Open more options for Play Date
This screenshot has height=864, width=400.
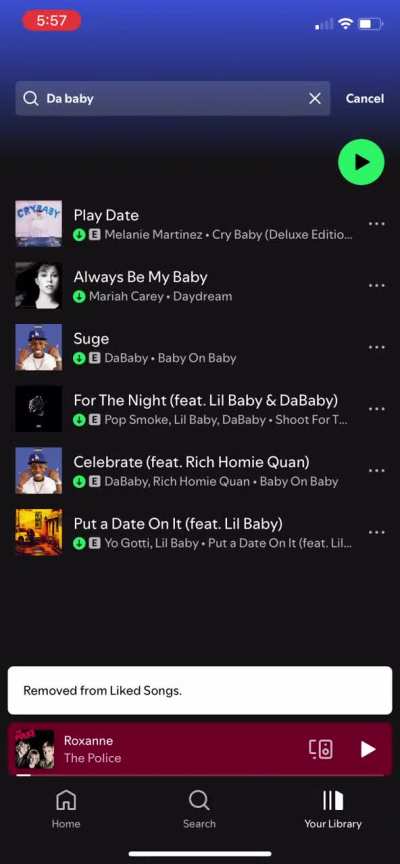(376, 224)
